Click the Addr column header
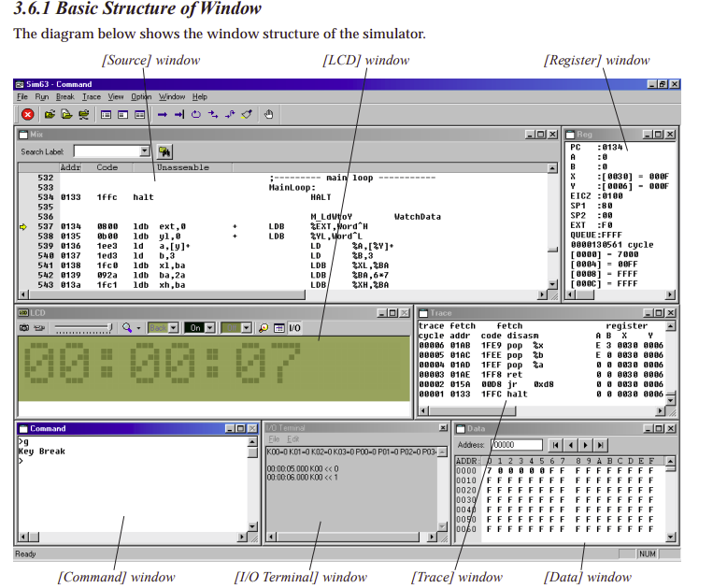Viewport: 713px width, 588px height. click(x=70, y=167)
